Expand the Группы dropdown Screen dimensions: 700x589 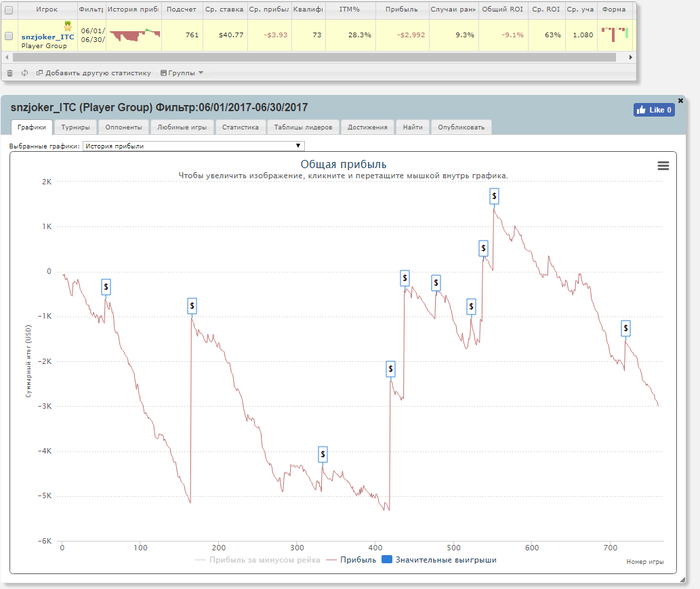coord(182,73)
